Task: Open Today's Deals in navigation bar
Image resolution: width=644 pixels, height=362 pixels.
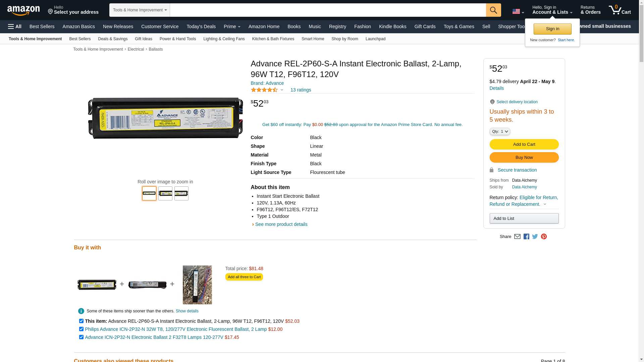Action: tap(201, 26)
